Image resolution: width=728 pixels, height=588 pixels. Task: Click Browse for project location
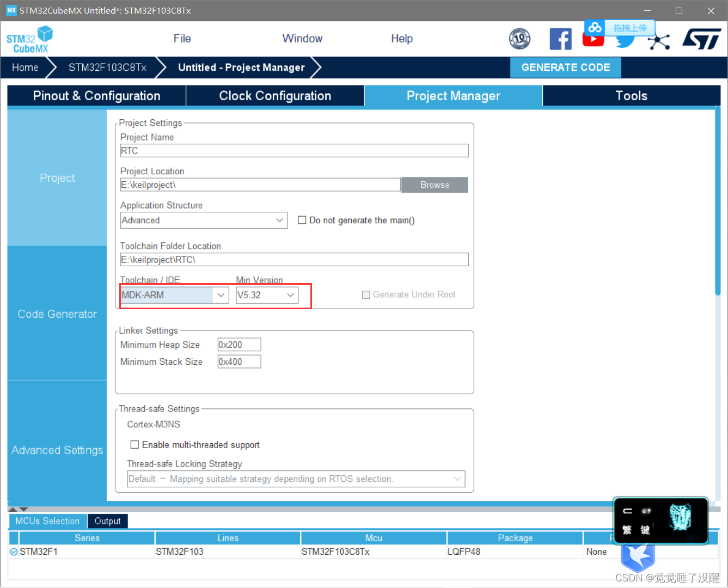click(x=435, y=185)
